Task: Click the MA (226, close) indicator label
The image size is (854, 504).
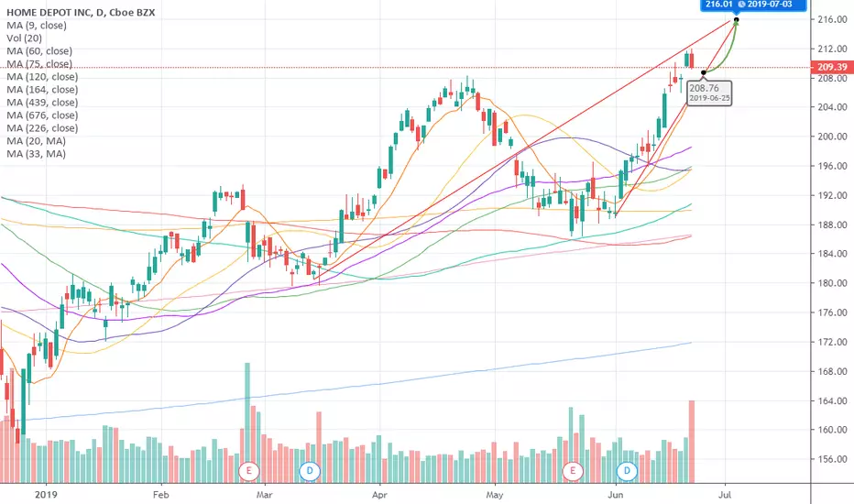Action: [x=42, y=128]
